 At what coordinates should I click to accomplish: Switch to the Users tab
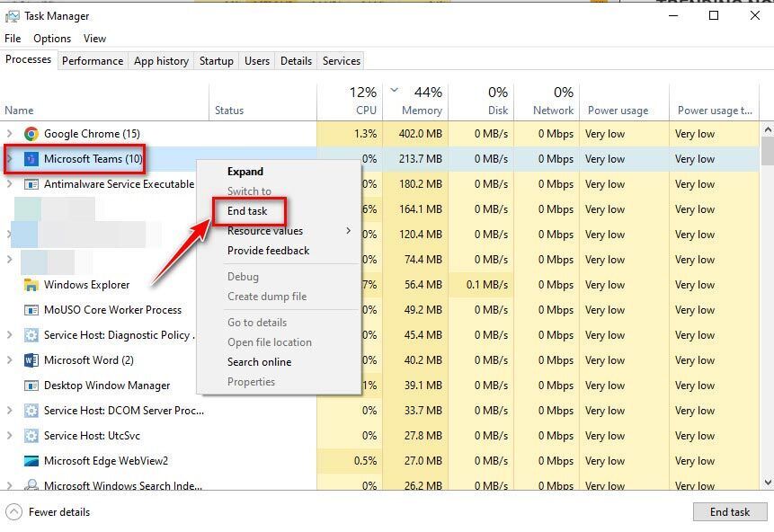point(257,61)
